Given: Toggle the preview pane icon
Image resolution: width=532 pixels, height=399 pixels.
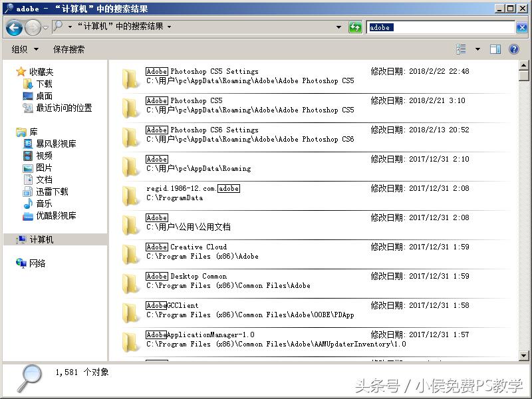Looking at the screenshot, I should [x=495, y=49].
